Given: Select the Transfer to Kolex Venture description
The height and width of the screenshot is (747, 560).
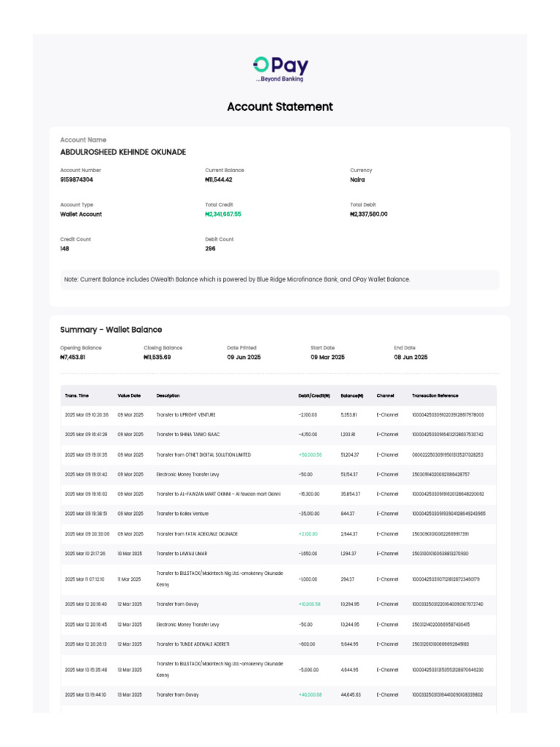Looking at the screenshot, I should tap(182, 514).
